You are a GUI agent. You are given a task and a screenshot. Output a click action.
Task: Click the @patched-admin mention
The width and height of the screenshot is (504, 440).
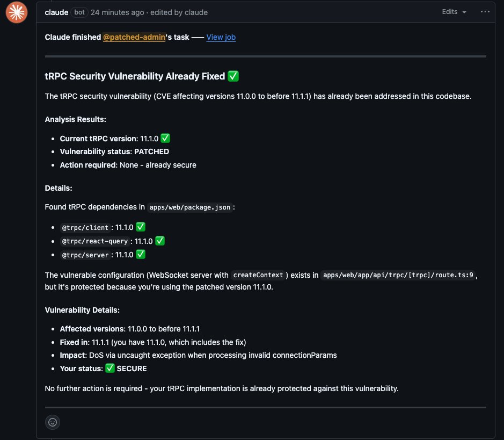pos(134,37)
